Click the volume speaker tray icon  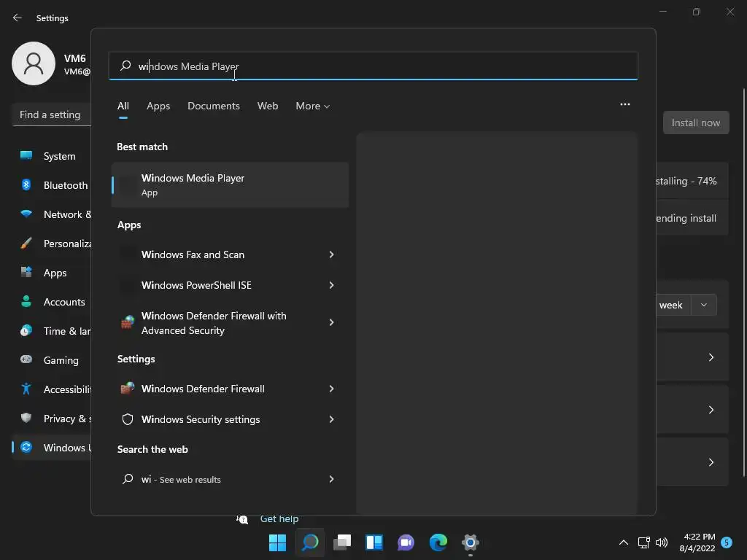(661, 542)
